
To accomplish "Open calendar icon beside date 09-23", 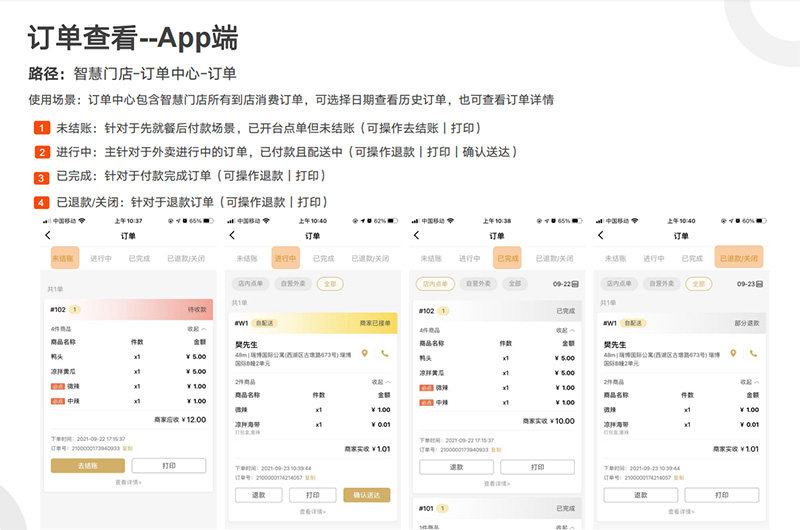I will click(759, 284).
